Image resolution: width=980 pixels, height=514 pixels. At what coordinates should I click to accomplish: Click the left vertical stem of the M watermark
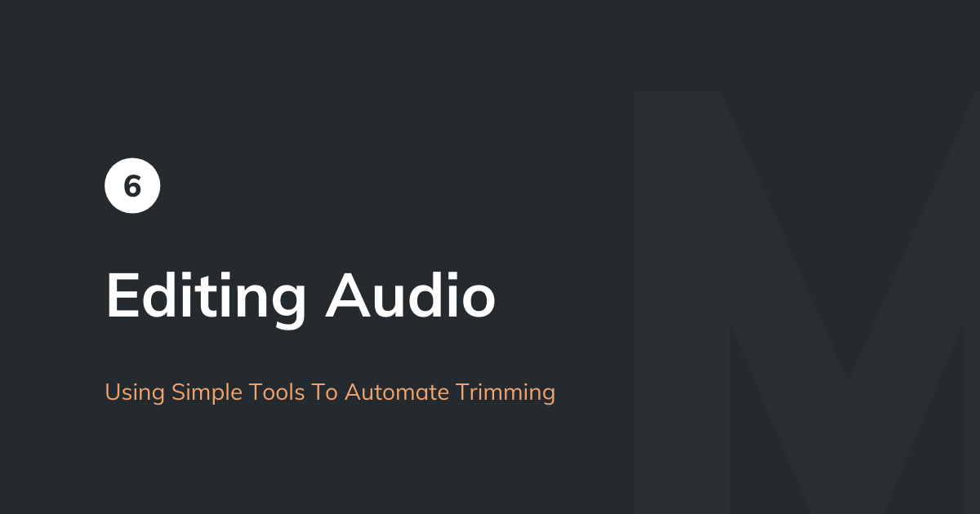tap(680, 303)
